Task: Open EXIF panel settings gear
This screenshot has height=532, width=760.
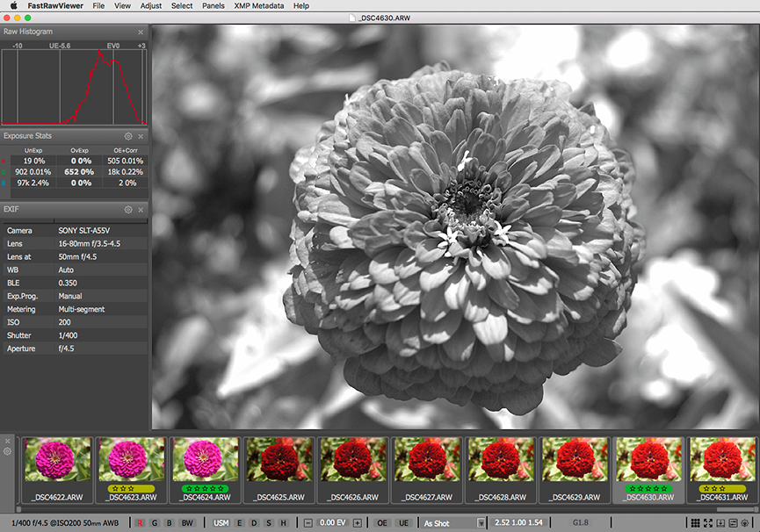Action: point(128,210)
